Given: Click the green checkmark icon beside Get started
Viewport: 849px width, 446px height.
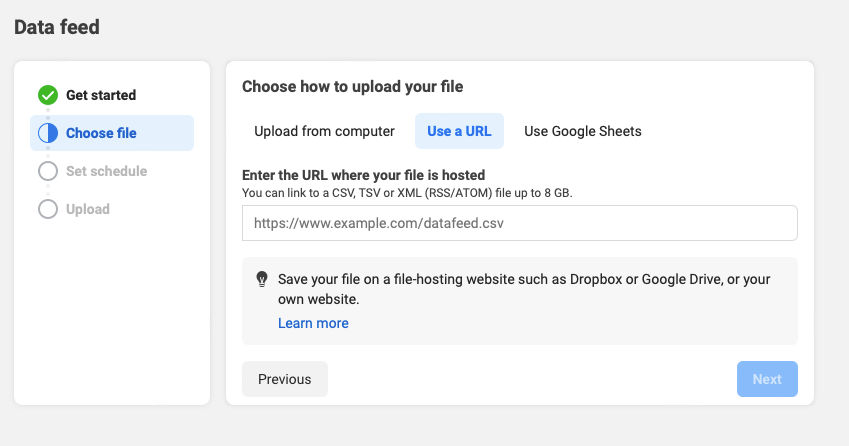Looking at the screenshot, I should (x=47, y=95).
